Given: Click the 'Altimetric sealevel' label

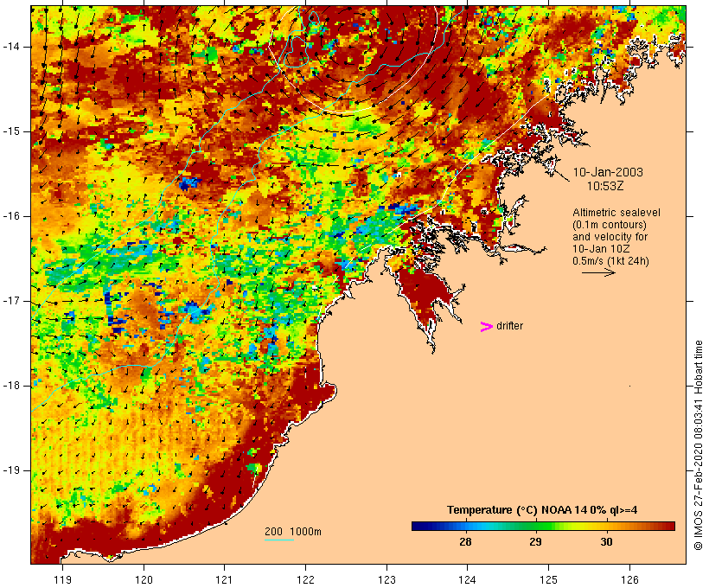Looking at the screenshot, I should tap(616, 213).
